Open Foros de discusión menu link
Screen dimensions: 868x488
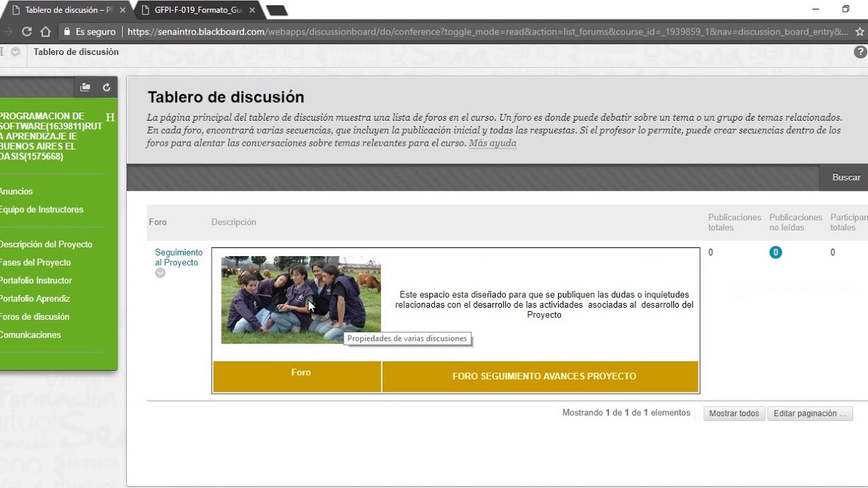pos(35,317)
